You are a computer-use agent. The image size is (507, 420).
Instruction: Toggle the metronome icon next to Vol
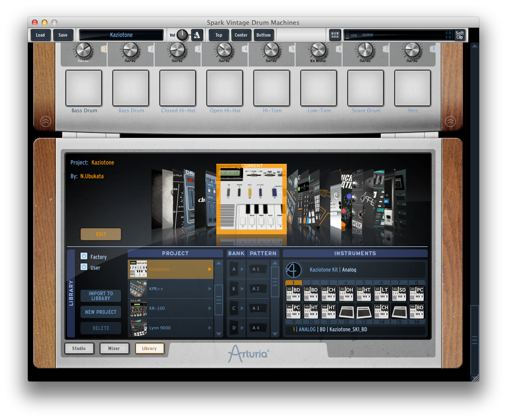coord(197,35)
